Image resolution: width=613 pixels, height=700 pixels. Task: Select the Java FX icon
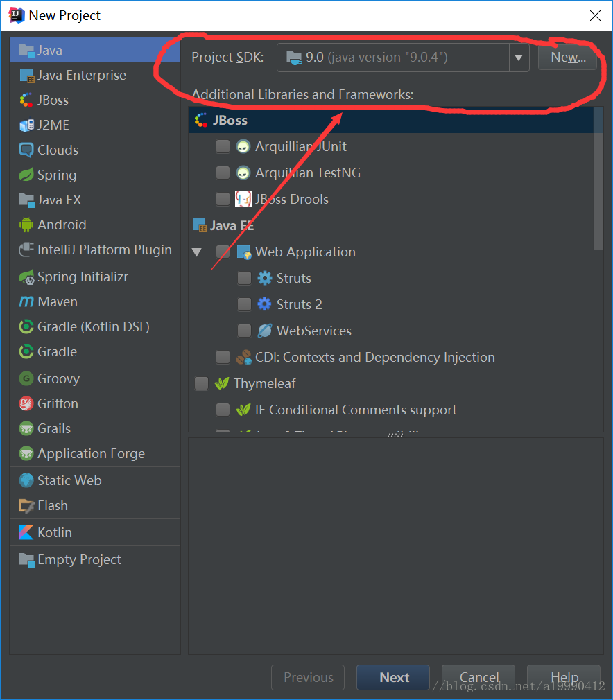click(26, 200)
